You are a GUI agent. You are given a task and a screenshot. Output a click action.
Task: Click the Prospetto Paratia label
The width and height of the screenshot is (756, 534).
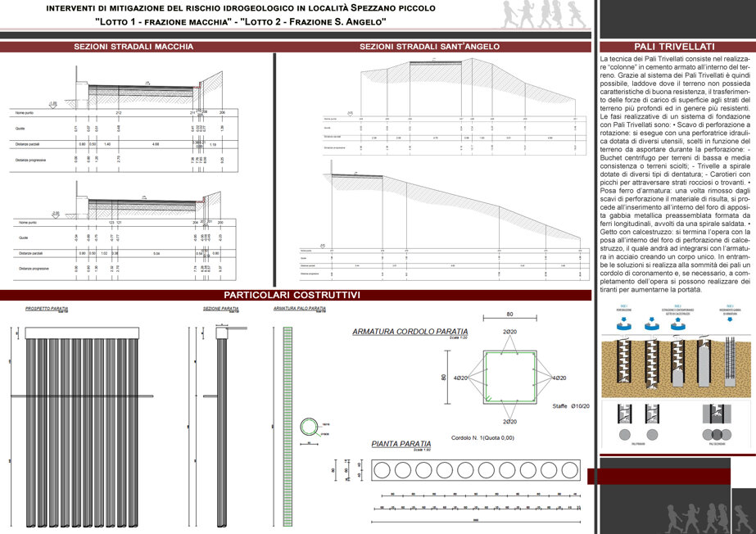coord(47,309)
